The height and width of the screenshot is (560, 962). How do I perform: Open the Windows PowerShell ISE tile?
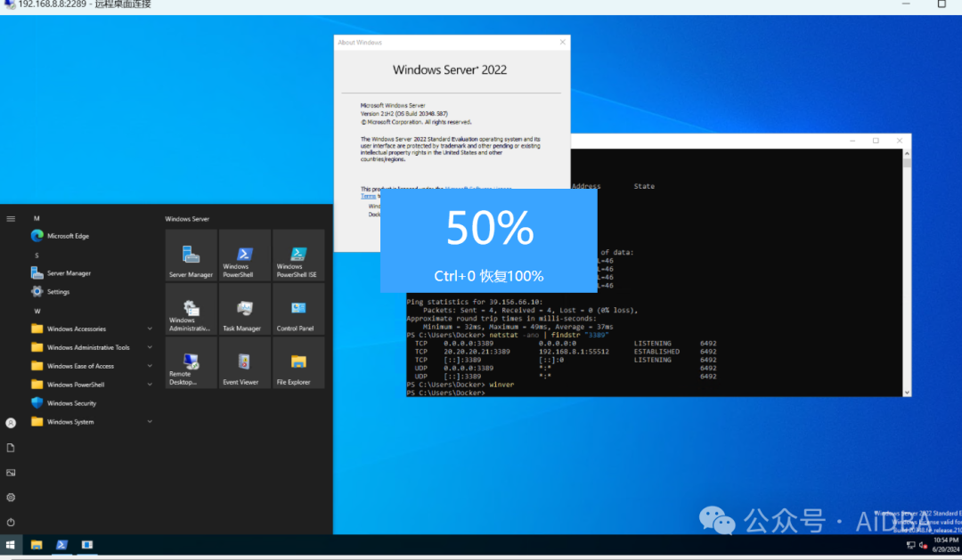(x=298, y=256)
